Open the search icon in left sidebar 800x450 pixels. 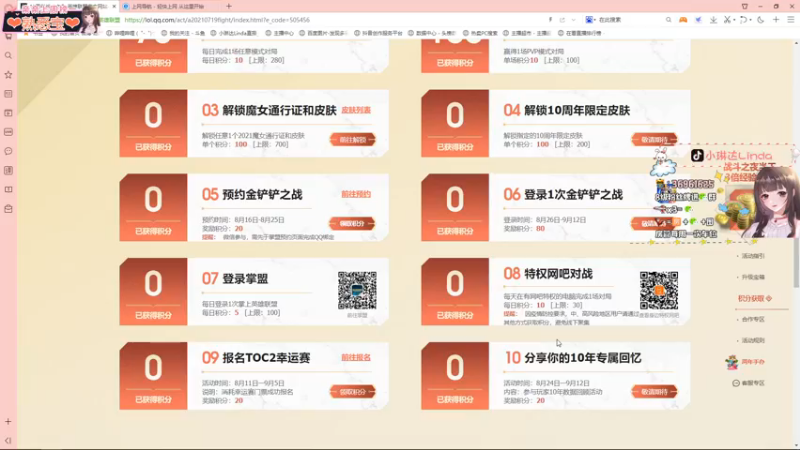point(8,55)
